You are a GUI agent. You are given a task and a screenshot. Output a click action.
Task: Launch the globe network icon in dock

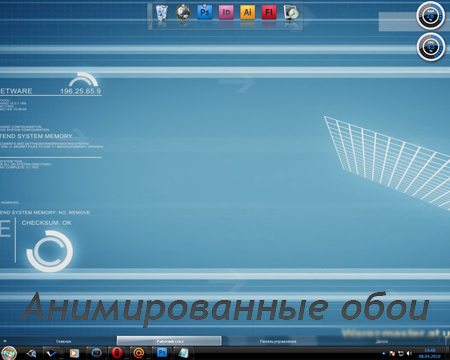pyautogui.click(x=183, y=13)
